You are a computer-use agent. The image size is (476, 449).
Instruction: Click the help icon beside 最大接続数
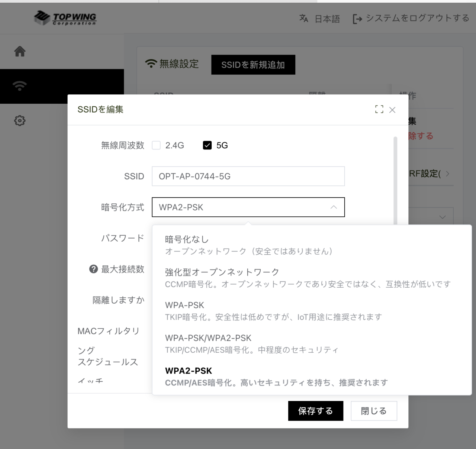93,269
